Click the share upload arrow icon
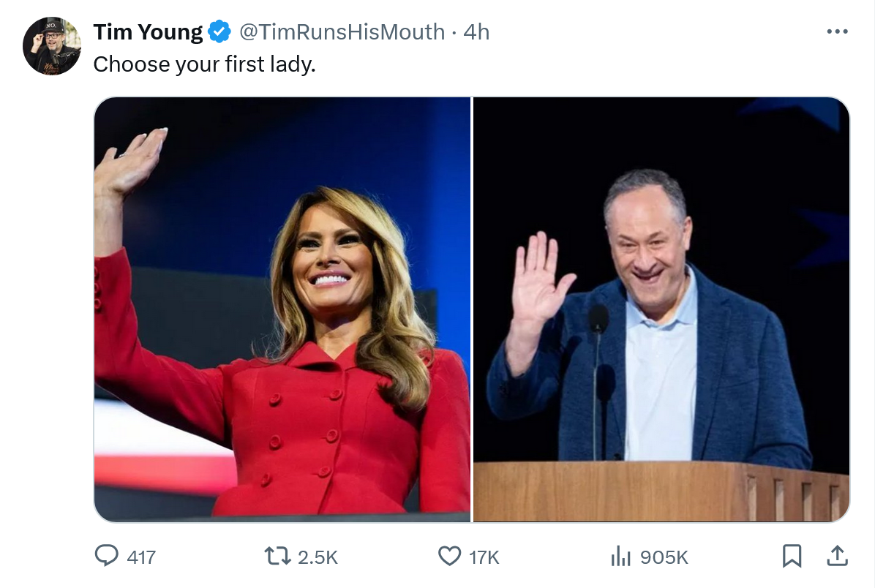 tap(837, 557)
